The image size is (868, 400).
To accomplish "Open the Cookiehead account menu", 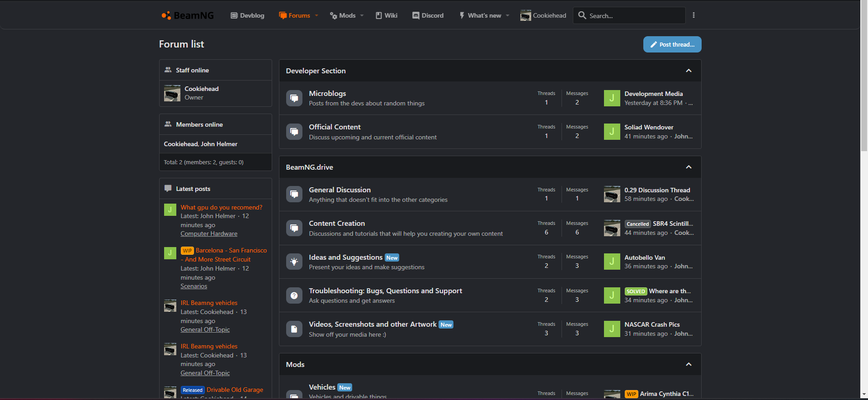I will tap(543, 15).
